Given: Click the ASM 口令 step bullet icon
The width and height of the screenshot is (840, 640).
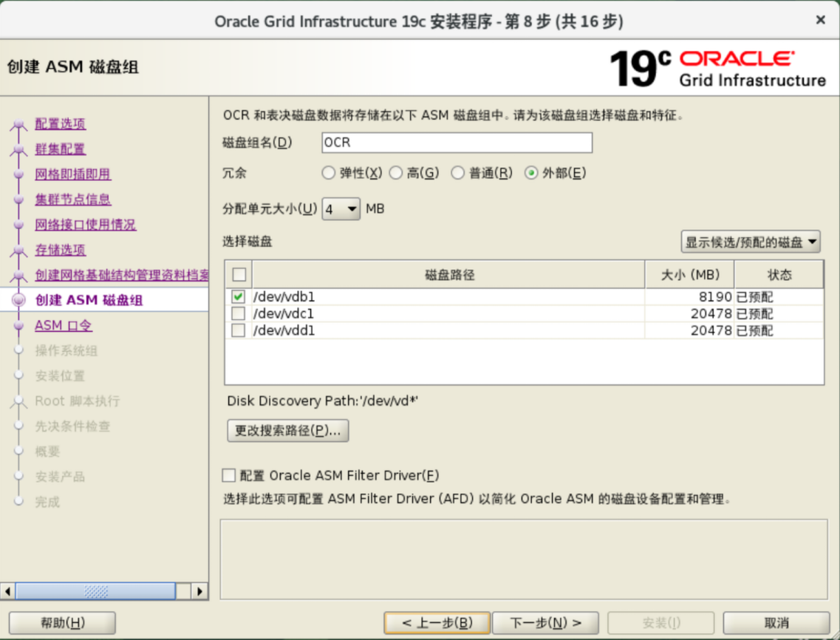Looking at the screenshot, I should point(18,326).
